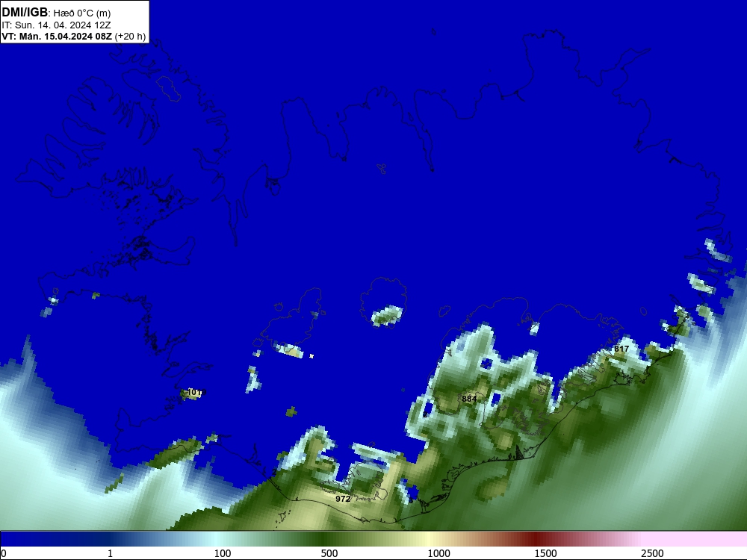This screenshot has height=560, width=747.
Task: Click the IT: Sun. 14. 04. 2024 12Z line
Action: coord(56,25)
